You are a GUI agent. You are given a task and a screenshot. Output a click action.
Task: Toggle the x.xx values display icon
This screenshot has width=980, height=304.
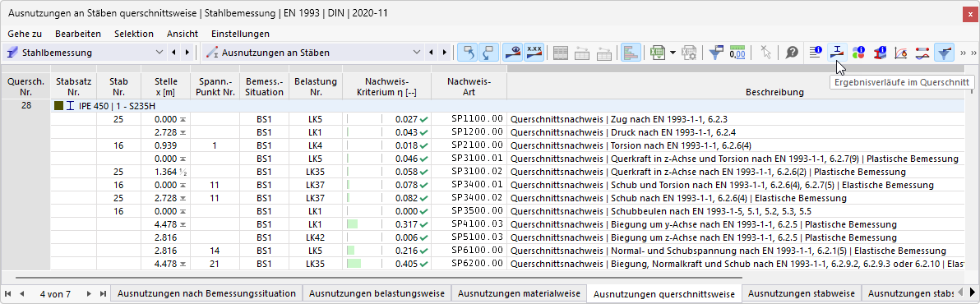534,53
